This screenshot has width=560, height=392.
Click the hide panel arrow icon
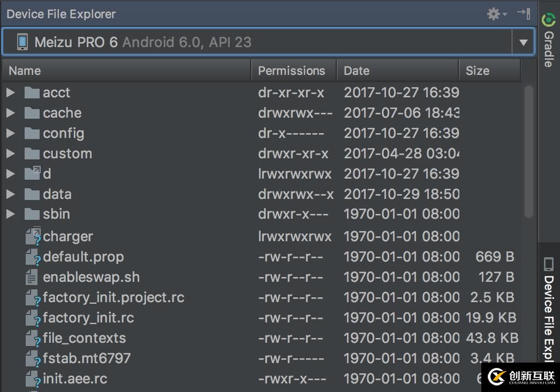[523, 14]
